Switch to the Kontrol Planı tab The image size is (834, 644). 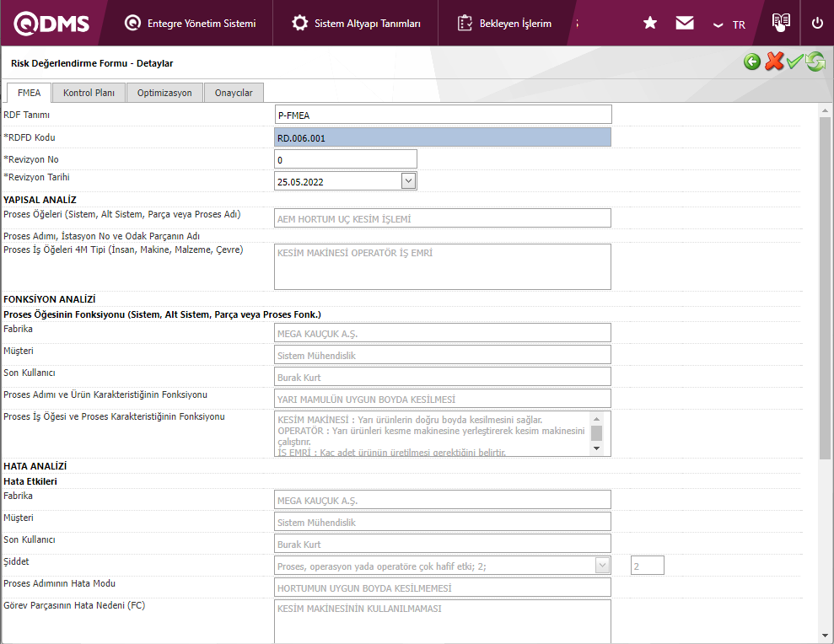[89, 93]
